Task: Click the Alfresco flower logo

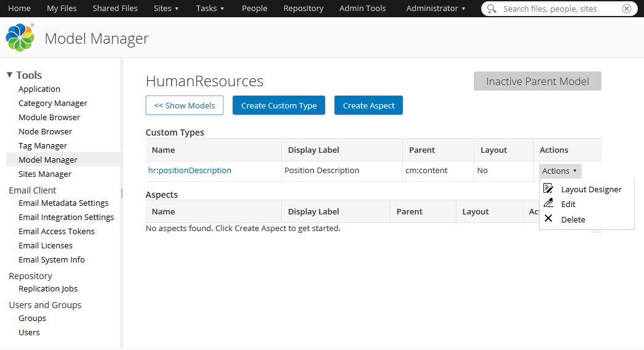Action: (x=20, y=38)
